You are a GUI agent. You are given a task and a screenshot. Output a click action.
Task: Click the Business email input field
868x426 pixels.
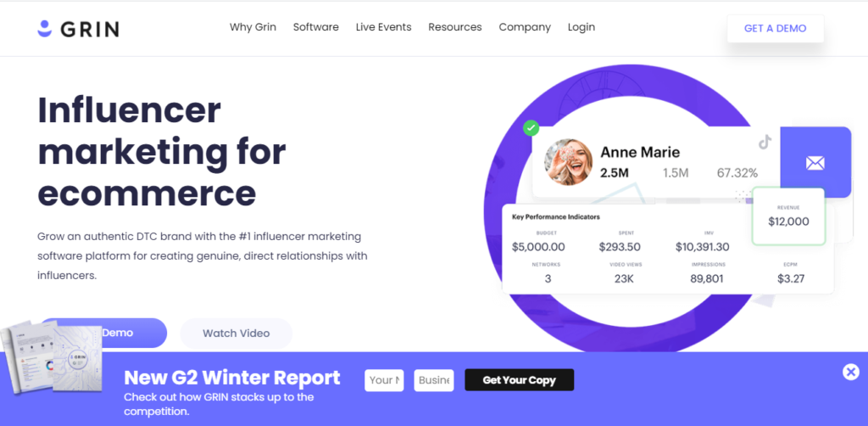click(x=434, y=380)
